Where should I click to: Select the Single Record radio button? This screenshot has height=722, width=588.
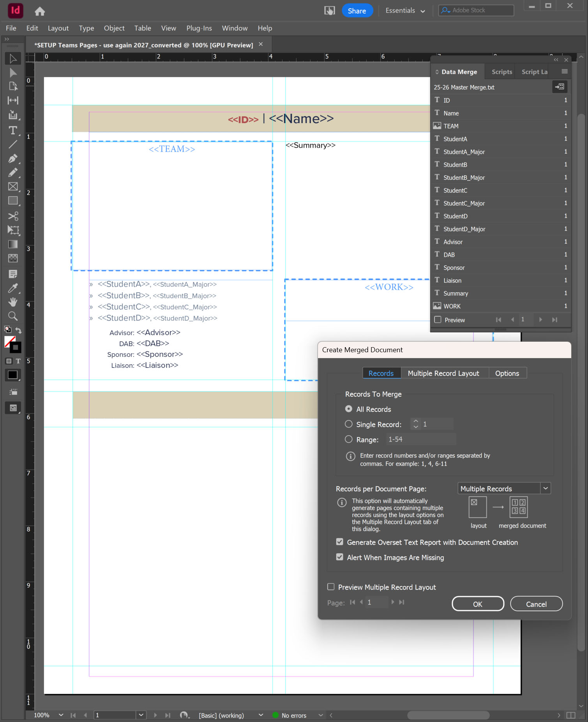[x=349, y=424]
